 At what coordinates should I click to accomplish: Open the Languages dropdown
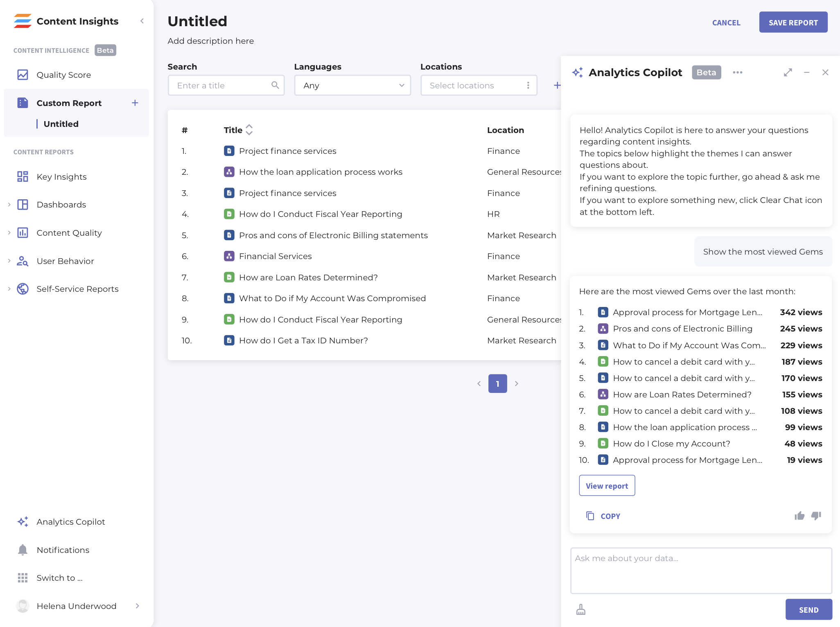352,85
